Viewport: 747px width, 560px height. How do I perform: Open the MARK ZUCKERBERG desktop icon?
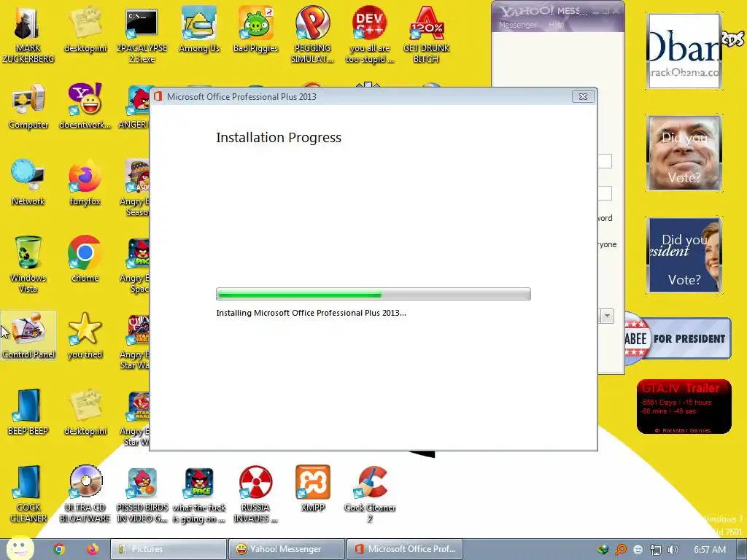28,34
